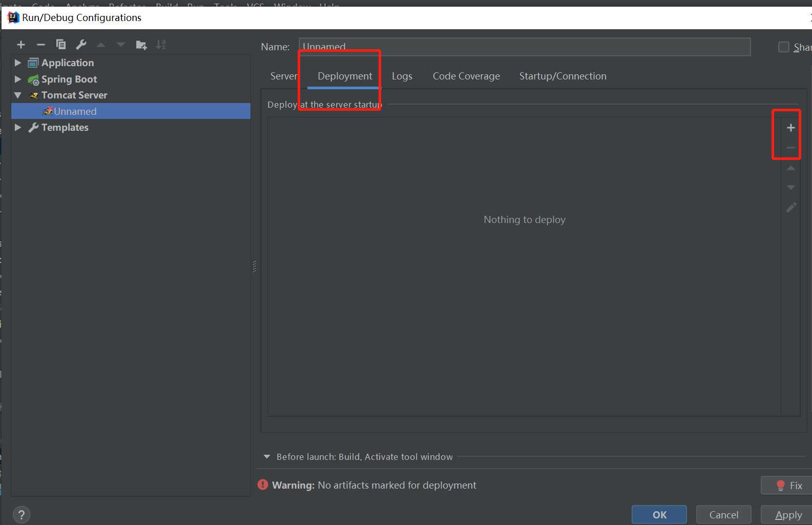This screenshot has width=812, height=525.
Task: Select the Tomcat Server tree label
Action: (74, 95)
